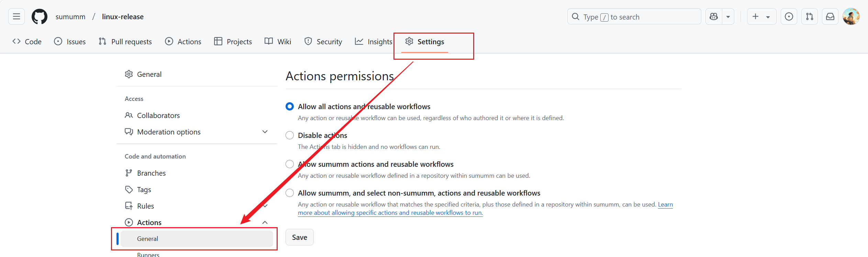Select Allow sumumm and select non-sumumm actions
Viewport: 868px width, 257px height.
(290, 193)
